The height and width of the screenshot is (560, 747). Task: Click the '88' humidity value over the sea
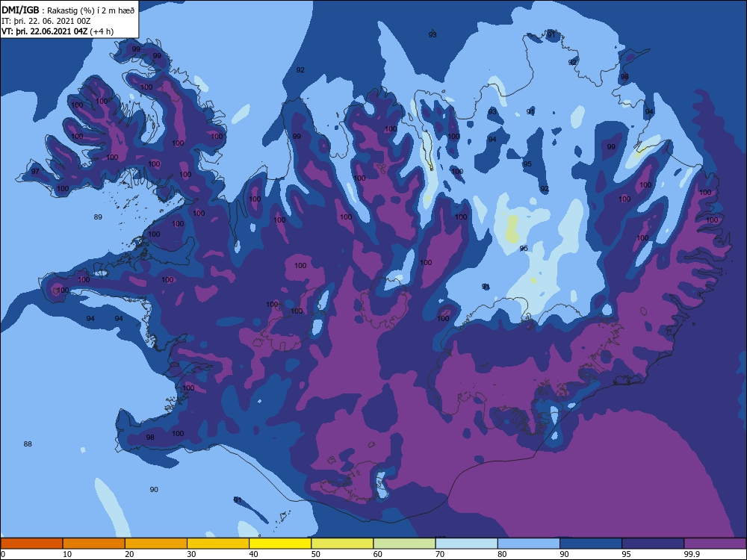click(x=28, y=444)
